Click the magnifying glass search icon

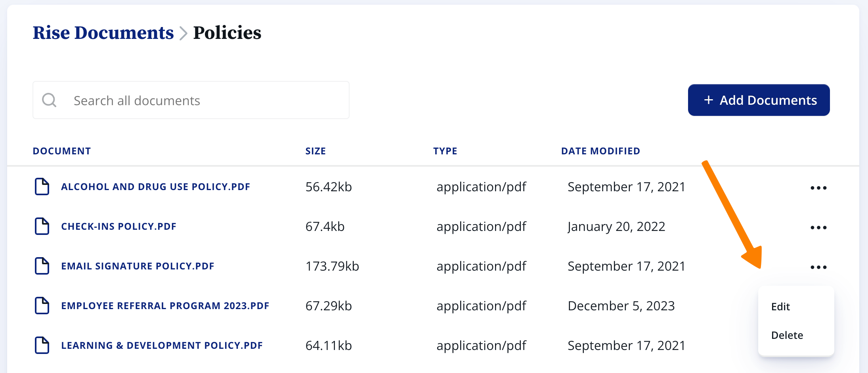(x=49, y=100)
